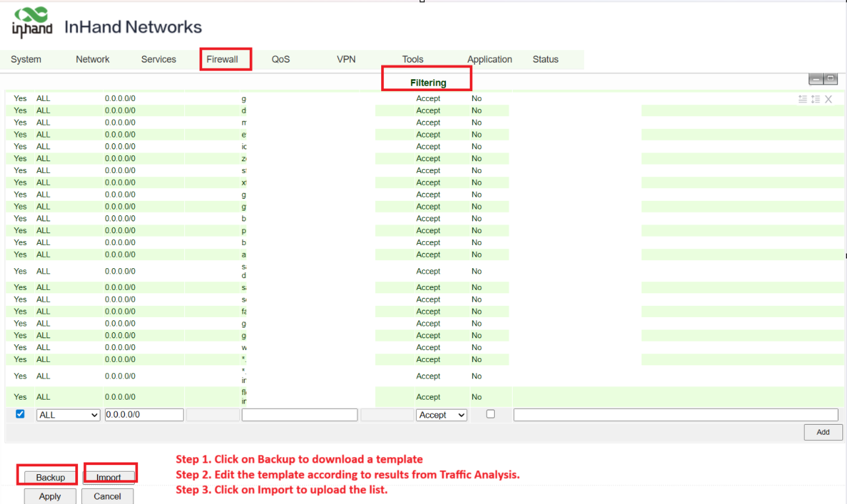Open the Firewall menu
Viewport: 847px width, 504px height.
pyautogui.click(x=222, y=59)
